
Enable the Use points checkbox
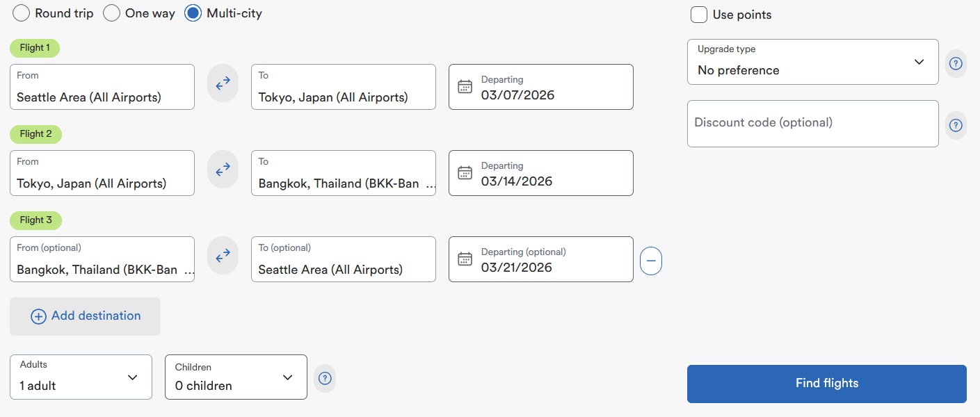click(x=699, y=15)
